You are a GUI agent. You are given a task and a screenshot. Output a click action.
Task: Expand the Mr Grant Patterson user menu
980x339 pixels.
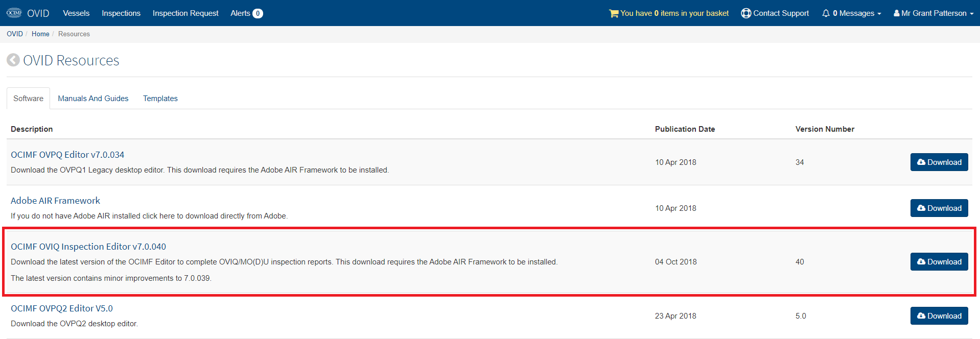coord(934,13)
